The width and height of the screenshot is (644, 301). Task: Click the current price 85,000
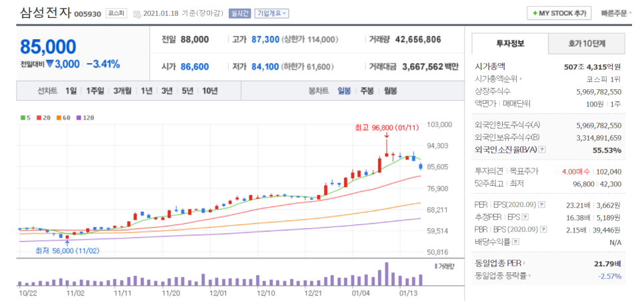click(x=48, y=47)
